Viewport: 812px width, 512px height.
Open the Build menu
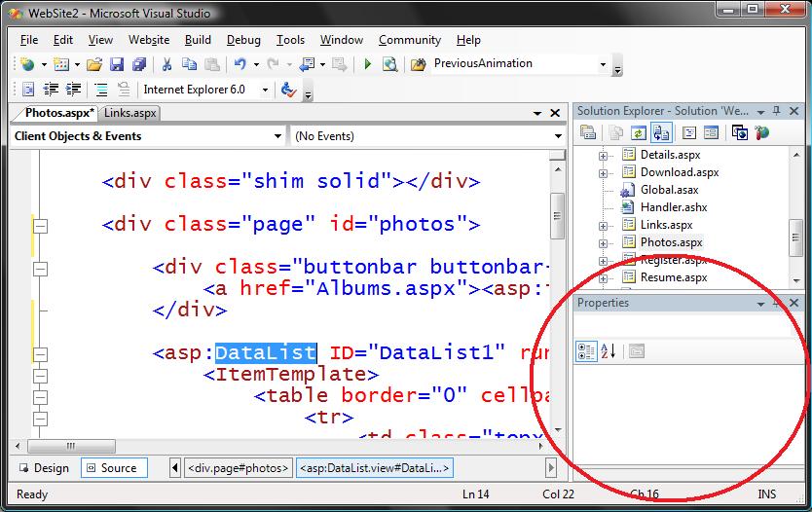[198, 40]
